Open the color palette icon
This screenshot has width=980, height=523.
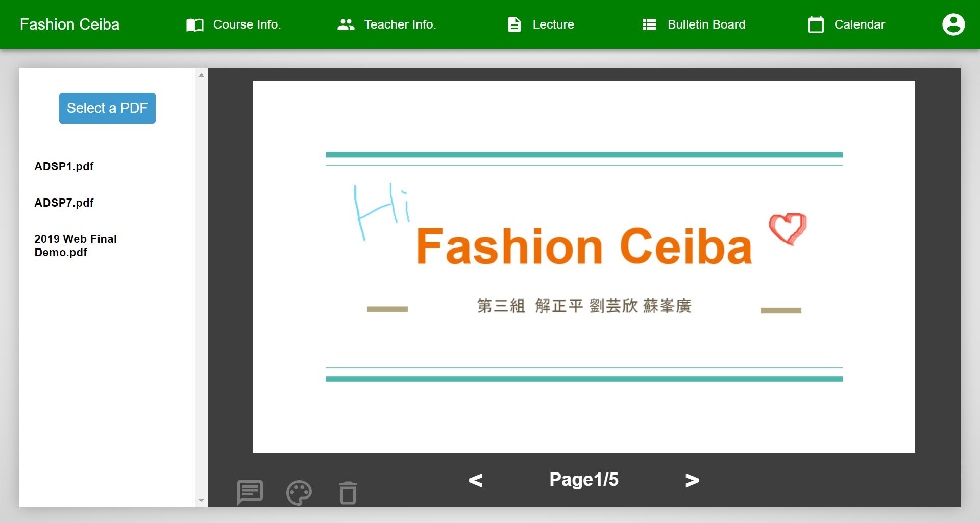pyautogui.click(x=299, y=492)
